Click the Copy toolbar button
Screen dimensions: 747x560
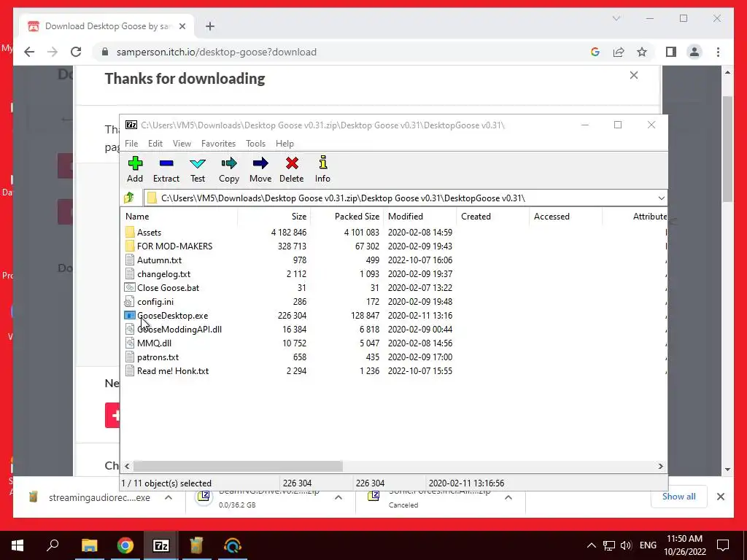[228, 169]
